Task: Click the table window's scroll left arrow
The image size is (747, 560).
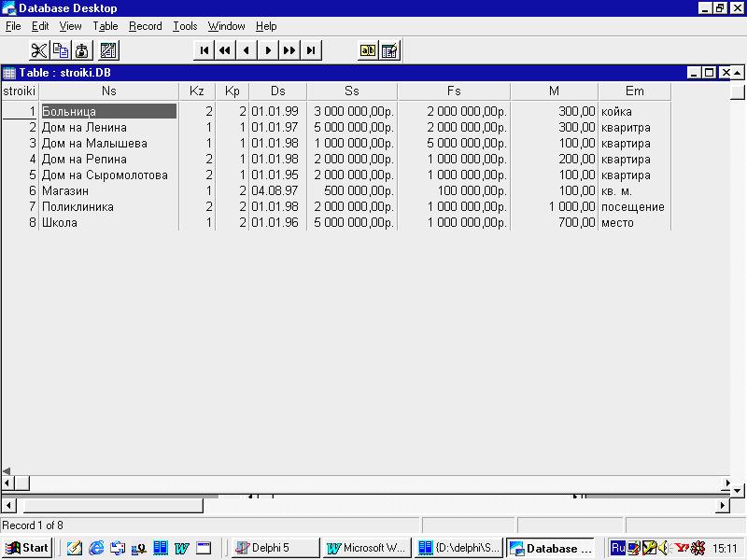Action: (7, 483)
